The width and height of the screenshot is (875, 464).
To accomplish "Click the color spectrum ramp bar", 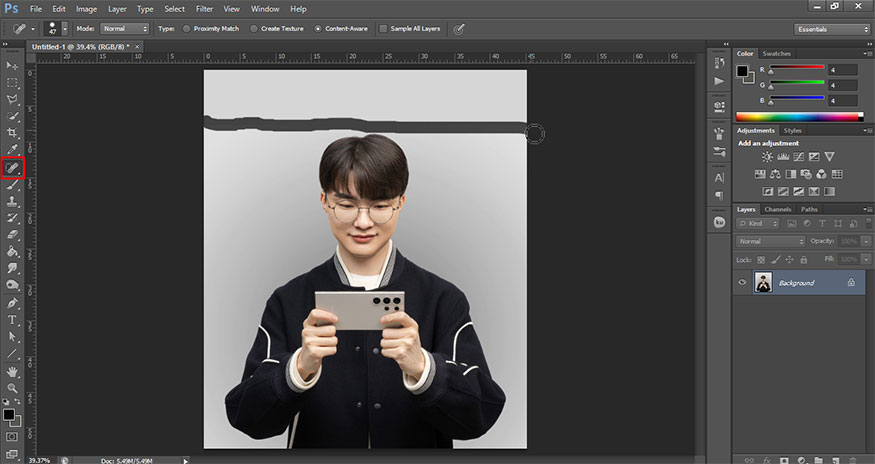I will tap(797, 117).
